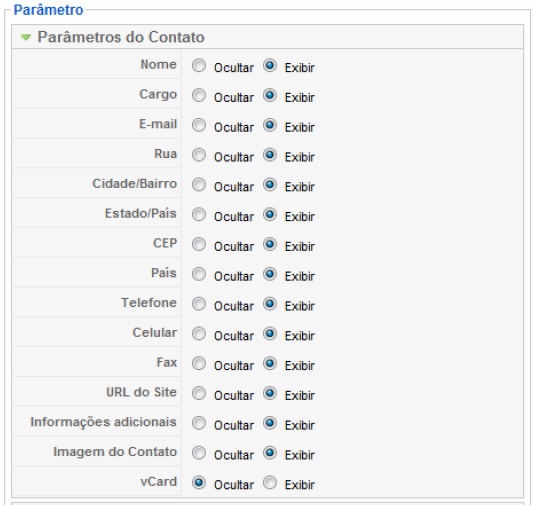
Task: Select Ocultar radio for vCard
Action: [199, 482]
